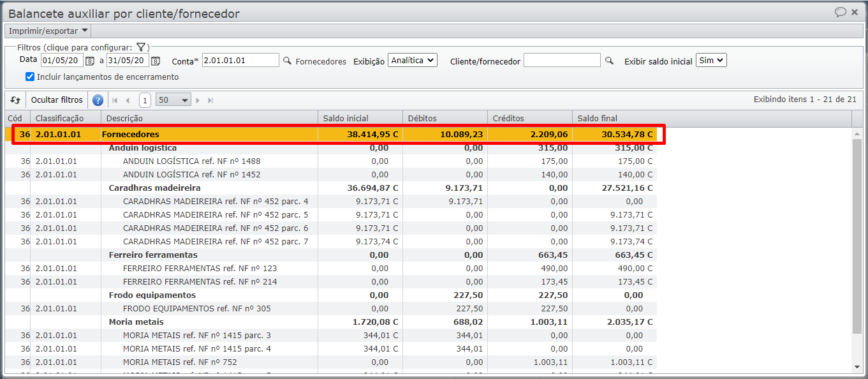Image resolution: width=868 pixels, height=379 pixels.
Task: Expand the Exibir saldo inicial dropdown
Action: (711, 60)
